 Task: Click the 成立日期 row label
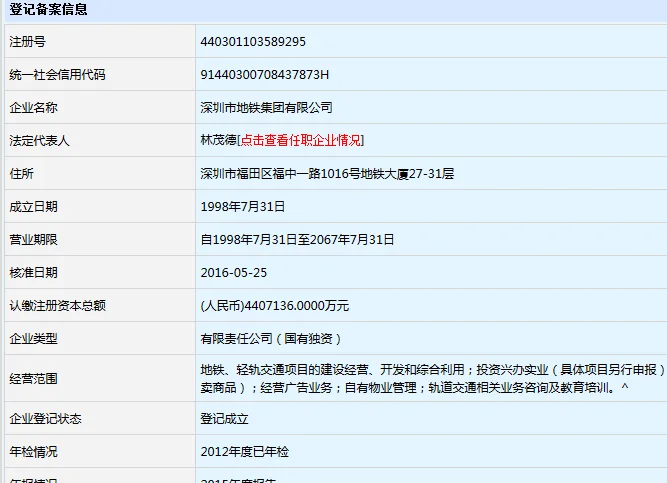(x=33, y=207)
